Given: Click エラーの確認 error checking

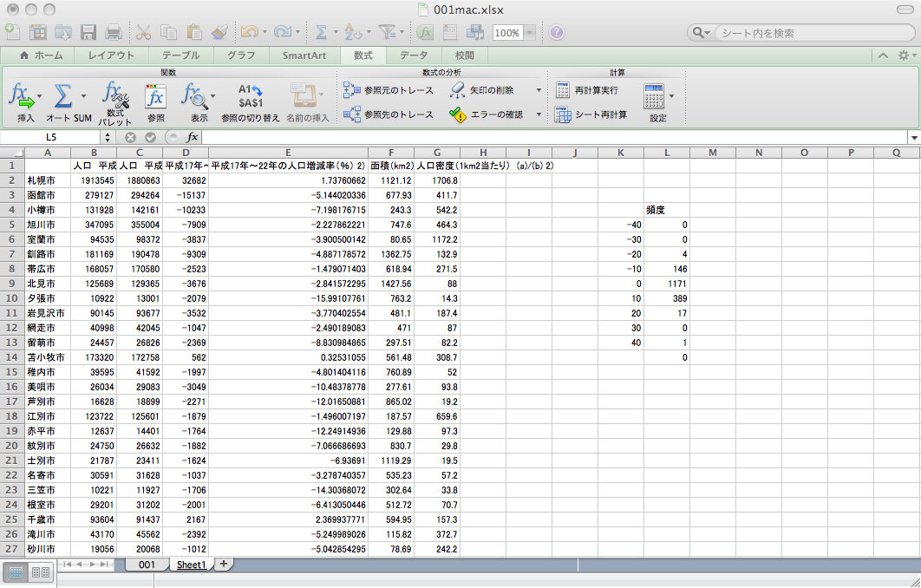Looking at the screenshot, I should coord(487,114).
